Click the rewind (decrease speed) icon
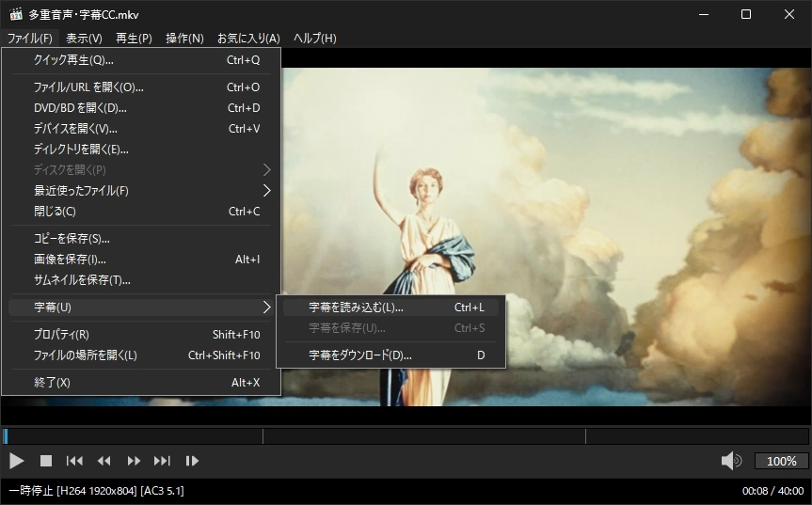The image size is (812, 505). (x=104, y=461)
